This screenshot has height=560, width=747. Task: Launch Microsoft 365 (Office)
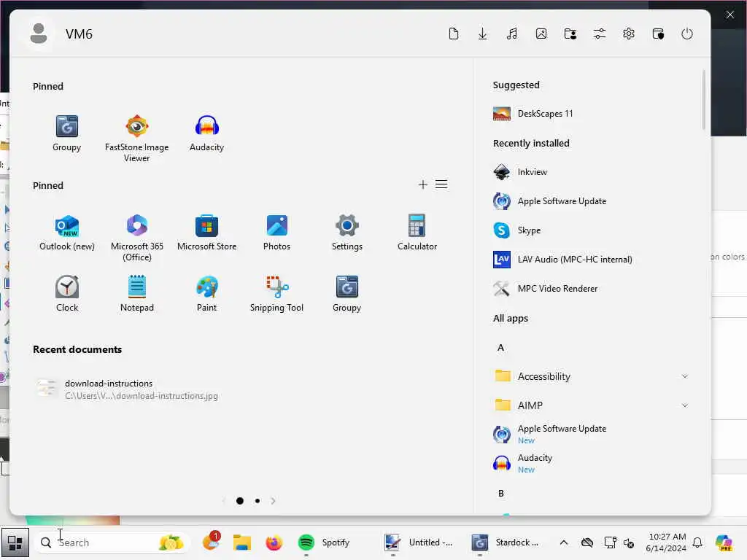pos(136,238)
